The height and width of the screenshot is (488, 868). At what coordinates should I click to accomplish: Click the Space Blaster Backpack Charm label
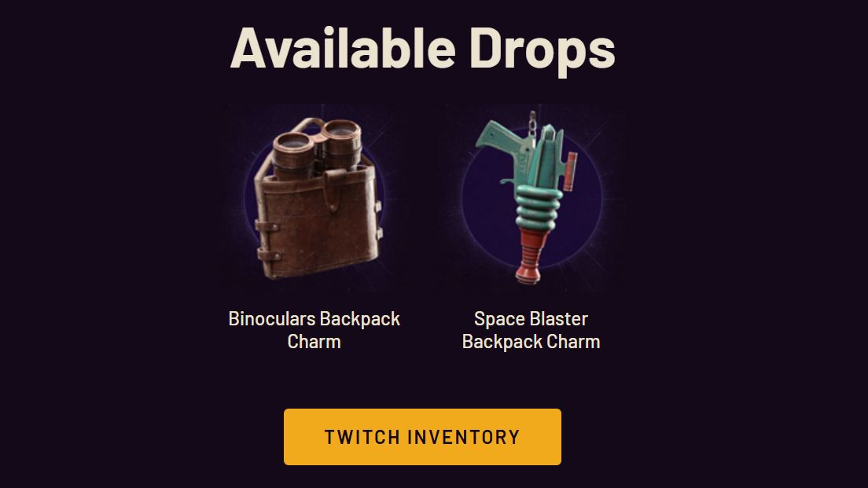pyautogui.click(x=531, y=330)
